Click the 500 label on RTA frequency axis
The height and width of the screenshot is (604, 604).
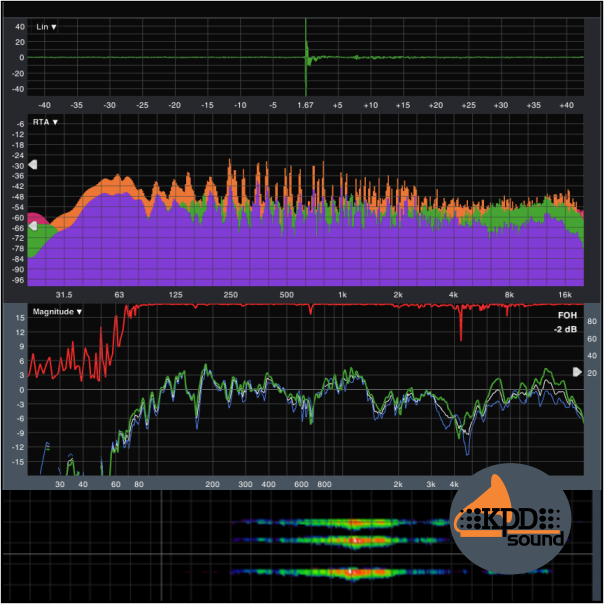(287, 295)
